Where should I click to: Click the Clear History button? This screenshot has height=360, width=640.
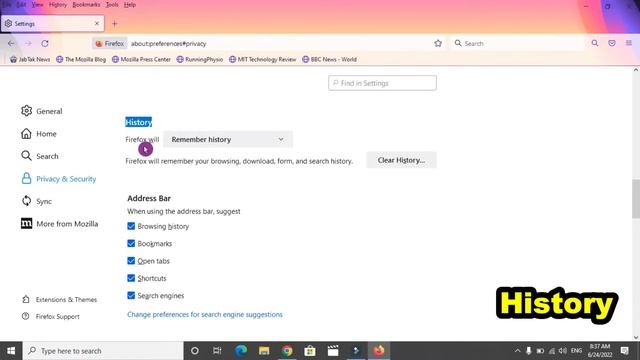401,160
